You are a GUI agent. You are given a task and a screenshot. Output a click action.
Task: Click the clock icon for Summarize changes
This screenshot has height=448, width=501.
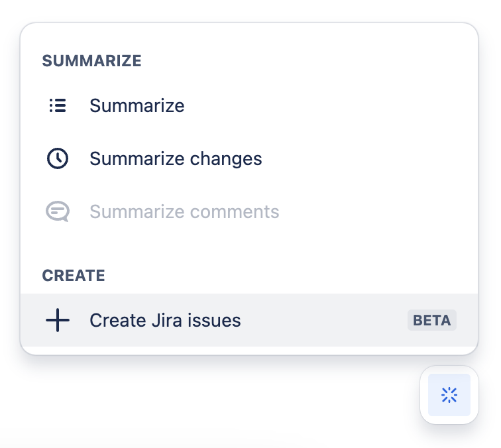tap(58, 159)
